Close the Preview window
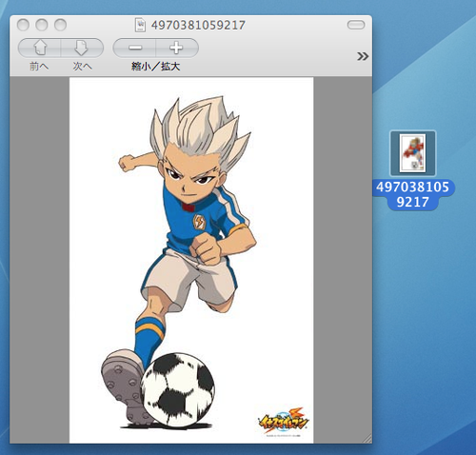Screen dimensions: 476x455 (23, 25)
